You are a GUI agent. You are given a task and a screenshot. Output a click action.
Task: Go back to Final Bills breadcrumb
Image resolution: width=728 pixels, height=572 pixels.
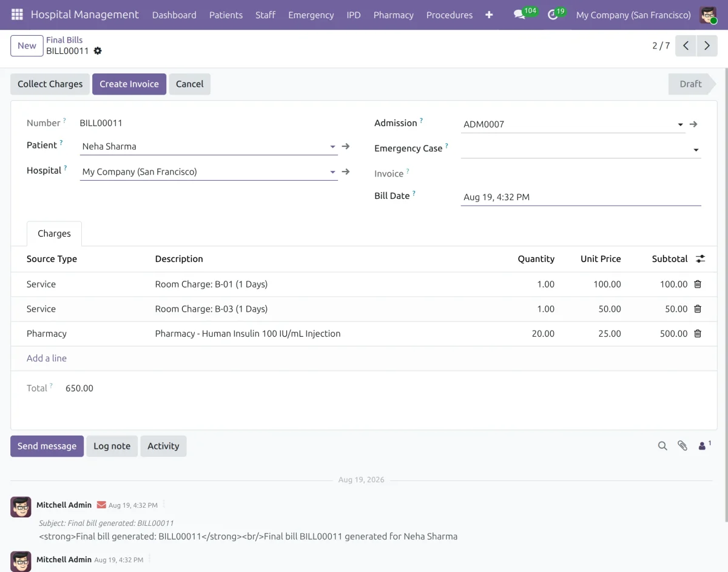[x=64, y=40]
